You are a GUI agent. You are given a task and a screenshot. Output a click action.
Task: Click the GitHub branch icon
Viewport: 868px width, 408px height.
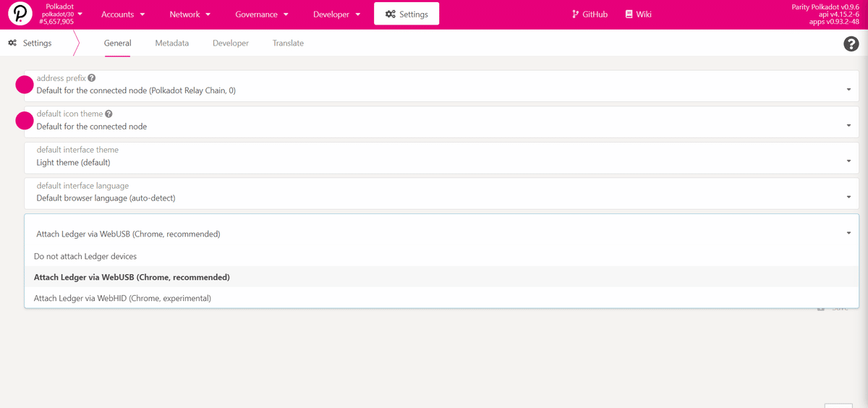click(x=576, y=14)
